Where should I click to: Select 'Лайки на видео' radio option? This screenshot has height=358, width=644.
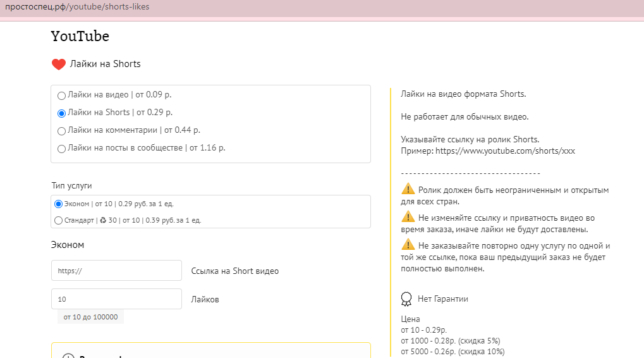click(61, 96)
